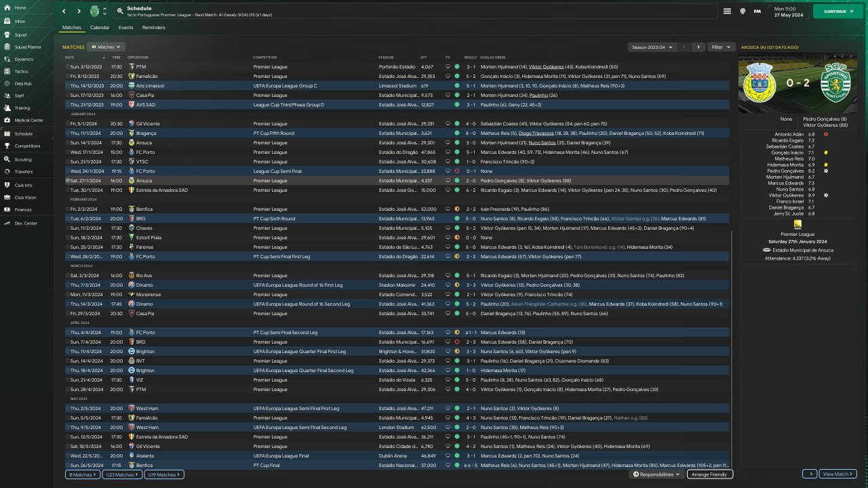Switch to the Calendar tab
The width and height of the screenshot is (868, 488).
[x=100, y=28]
